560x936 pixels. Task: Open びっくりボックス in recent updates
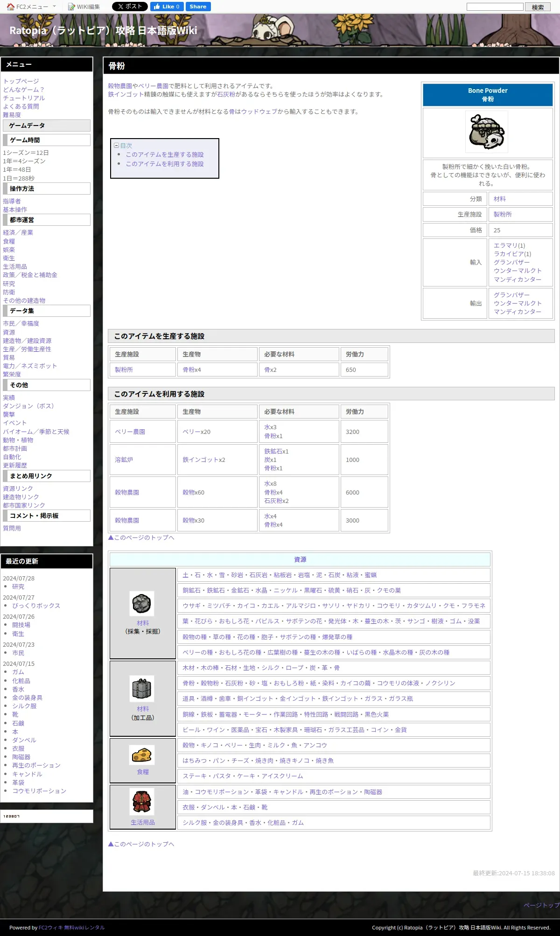[x=36, y=606]
